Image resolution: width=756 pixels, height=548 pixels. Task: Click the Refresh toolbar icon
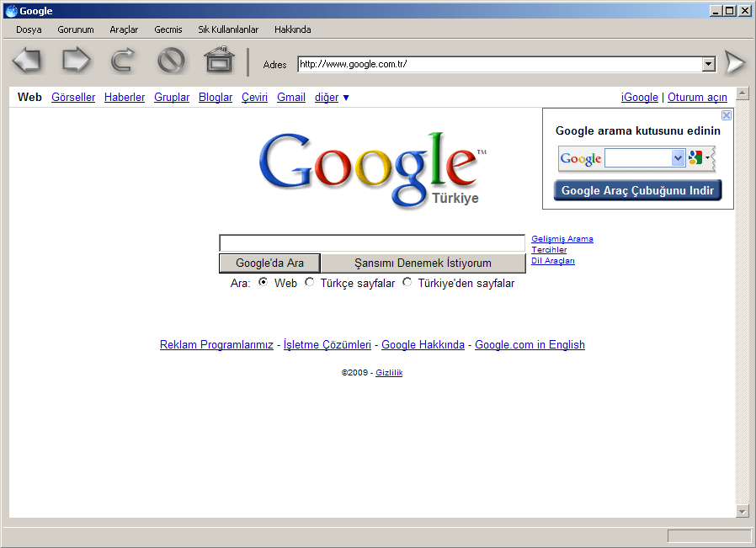pyautogui.click(x=123, y=61)
